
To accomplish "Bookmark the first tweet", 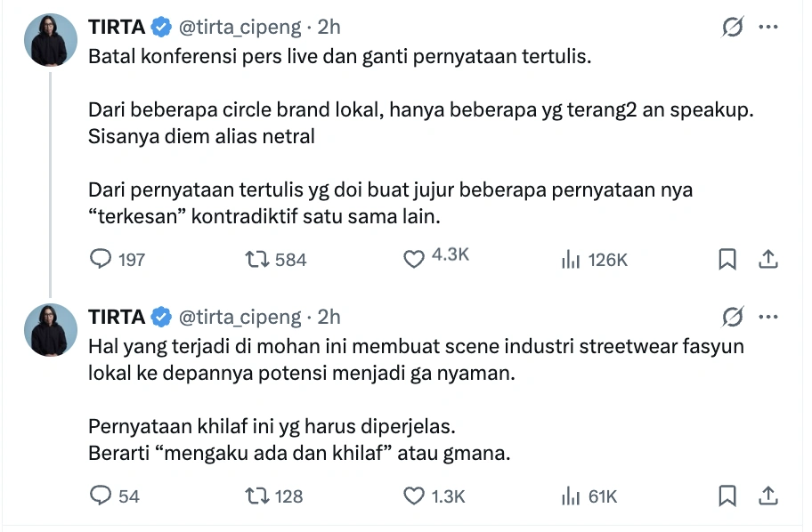I will point(728,259).
